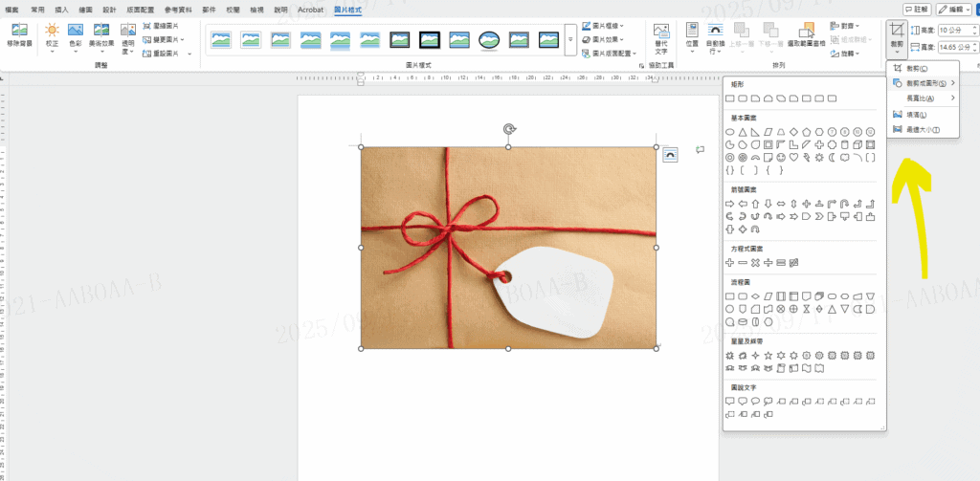
Task: Open the Alt Text (替代文字) pane
Action: pos(661,36)
